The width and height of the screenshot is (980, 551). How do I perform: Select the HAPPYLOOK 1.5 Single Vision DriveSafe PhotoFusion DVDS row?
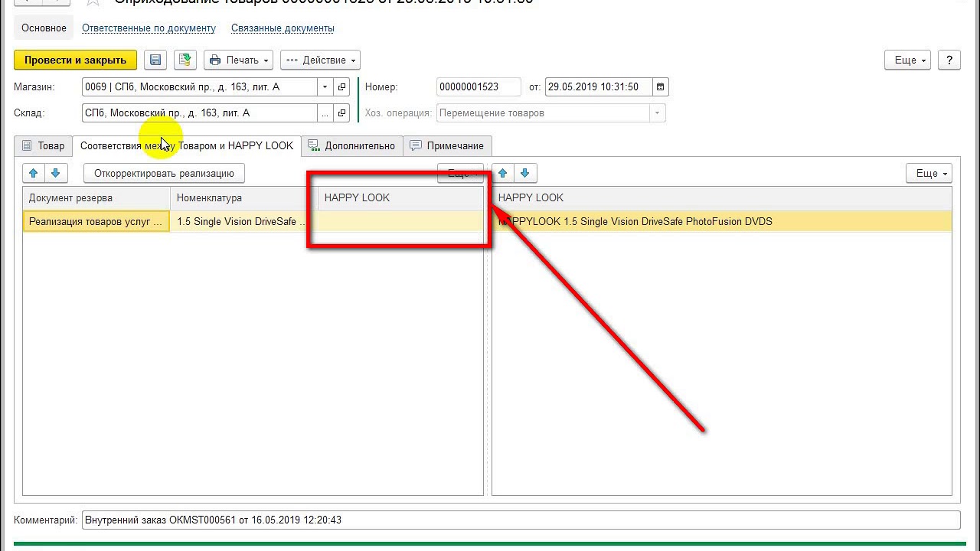pyautogui.click(x=722, y=222)
